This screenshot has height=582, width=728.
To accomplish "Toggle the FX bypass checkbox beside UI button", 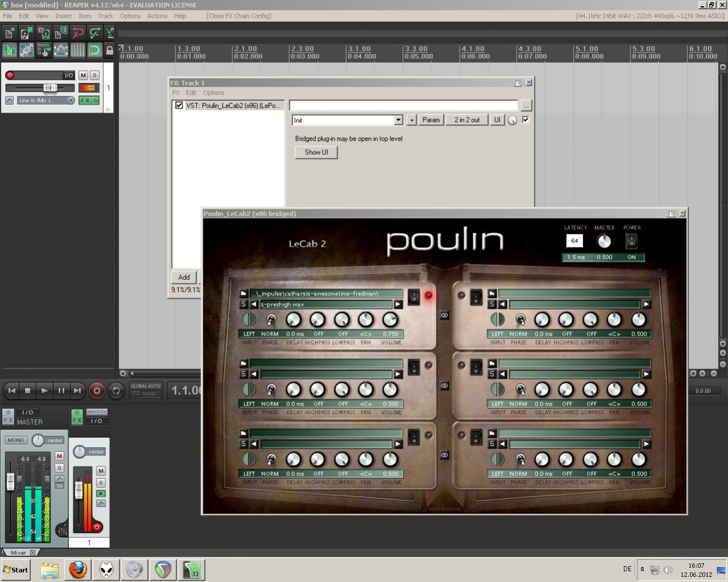I will coord(525,119).
